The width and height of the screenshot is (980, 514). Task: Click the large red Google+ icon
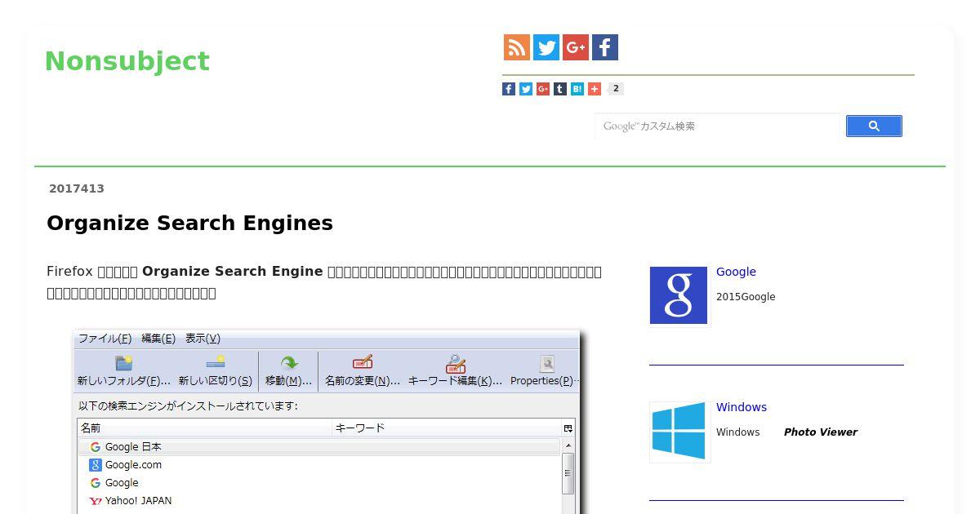(576, 47)
